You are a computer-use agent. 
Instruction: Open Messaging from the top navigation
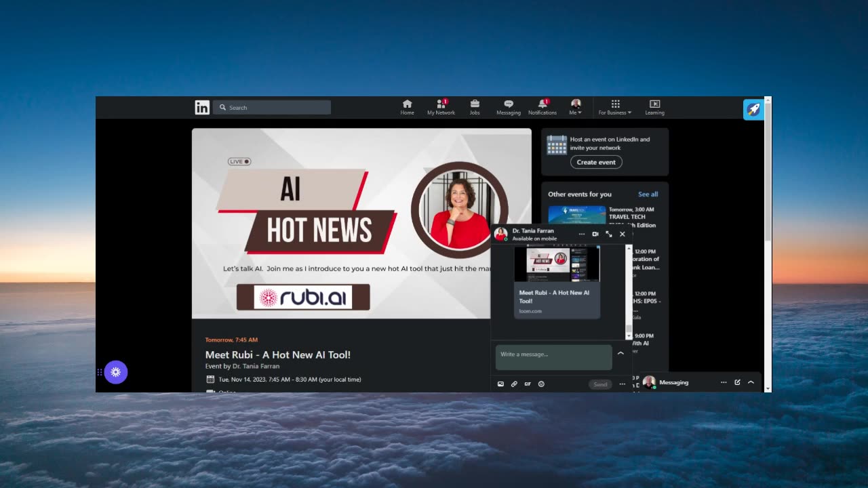509,107
